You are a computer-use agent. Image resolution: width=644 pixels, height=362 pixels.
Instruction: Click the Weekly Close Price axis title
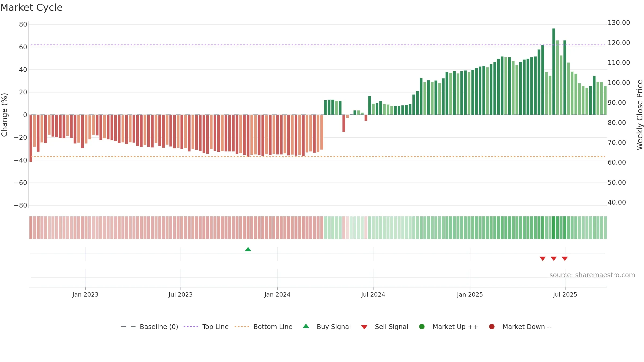640,115
